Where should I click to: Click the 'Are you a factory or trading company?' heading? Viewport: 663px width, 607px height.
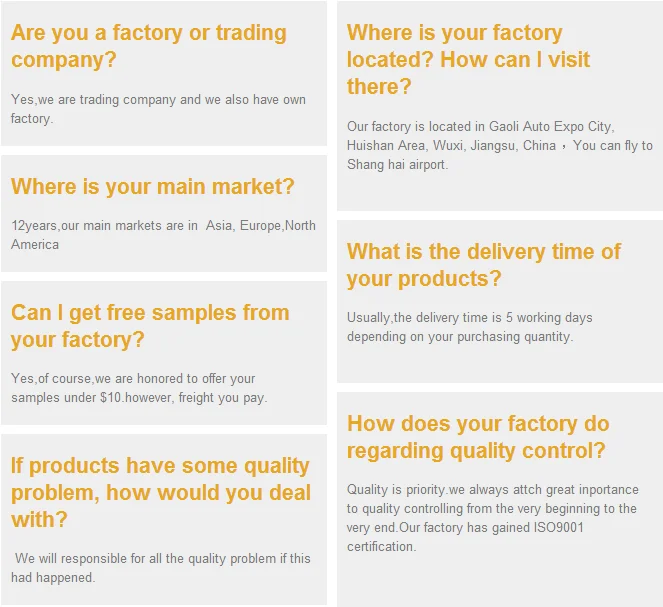pyautogui.click(x=148, y=46)
